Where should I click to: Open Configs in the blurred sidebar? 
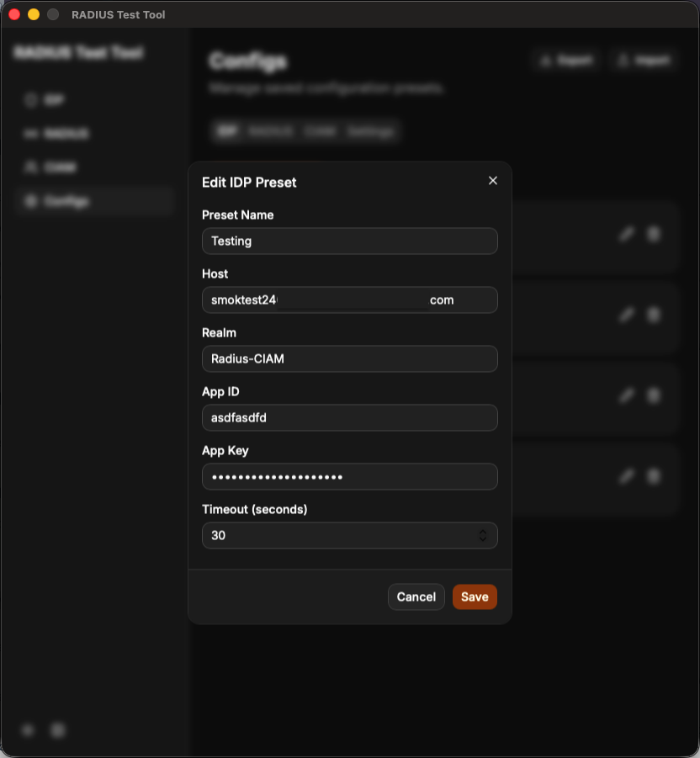(93, 201)
